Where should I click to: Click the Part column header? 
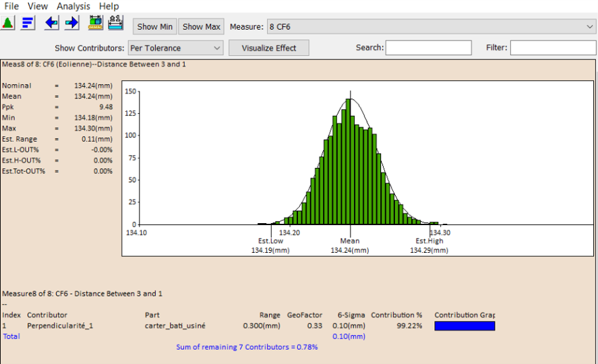(x=152, y=315)
